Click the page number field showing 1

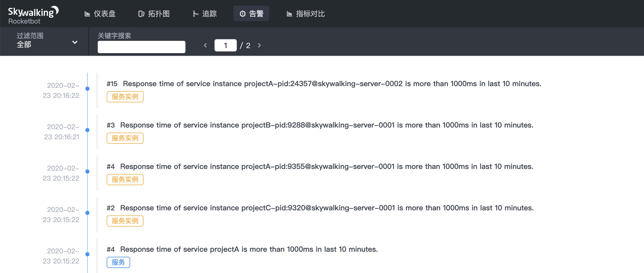coord(225,45)
